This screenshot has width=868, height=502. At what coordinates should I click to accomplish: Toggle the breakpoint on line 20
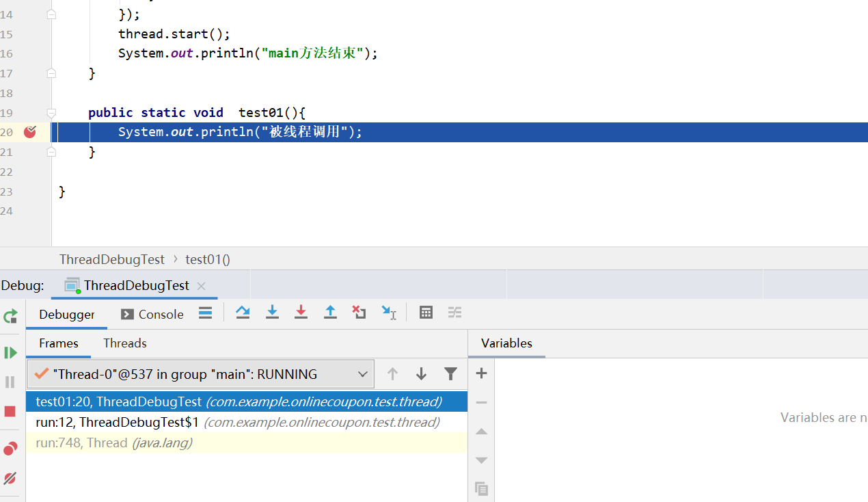pos(29,132)
